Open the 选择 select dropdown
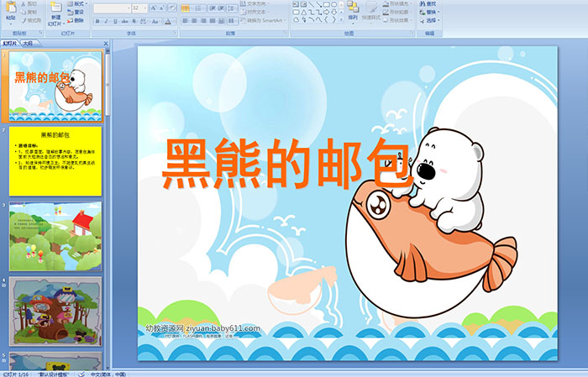The width and height of the screenshot is (588, 377). coord(430,20)
